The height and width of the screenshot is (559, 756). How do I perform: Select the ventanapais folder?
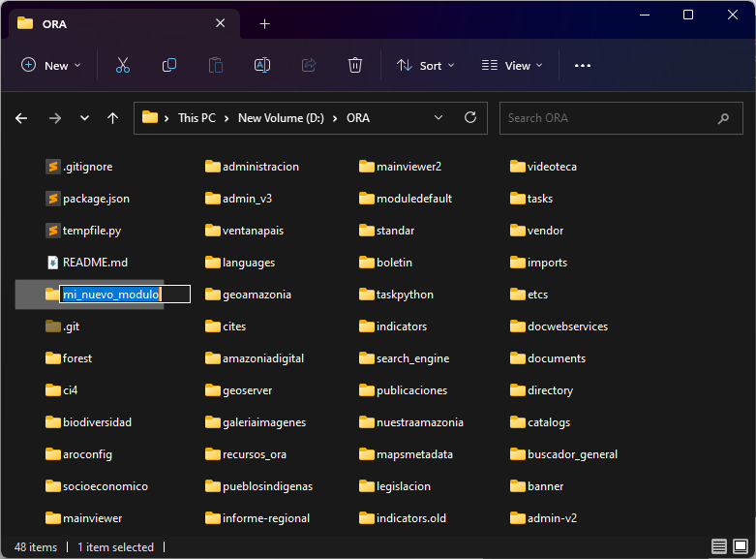[x=245, y=231]
